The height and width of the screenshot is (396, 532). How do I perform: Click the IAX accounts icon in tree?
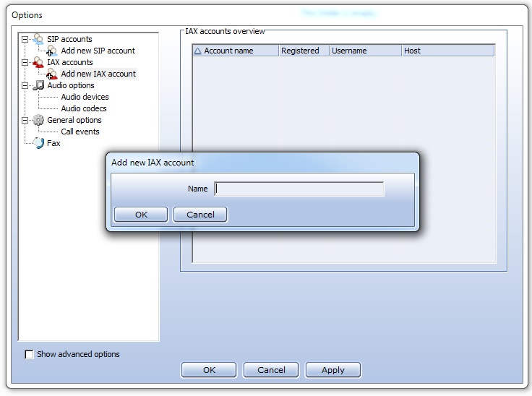[38, 62]
